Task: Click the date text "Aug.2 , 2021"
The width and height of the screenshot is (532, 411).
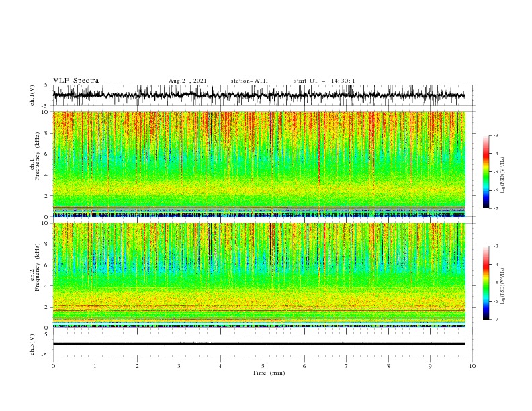Action: pos(187,81)
